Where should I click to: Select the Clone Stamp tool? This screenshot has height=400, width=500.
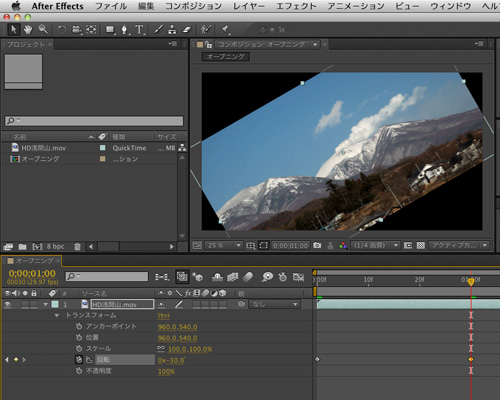pyautogui.click(x=172, y=30)
